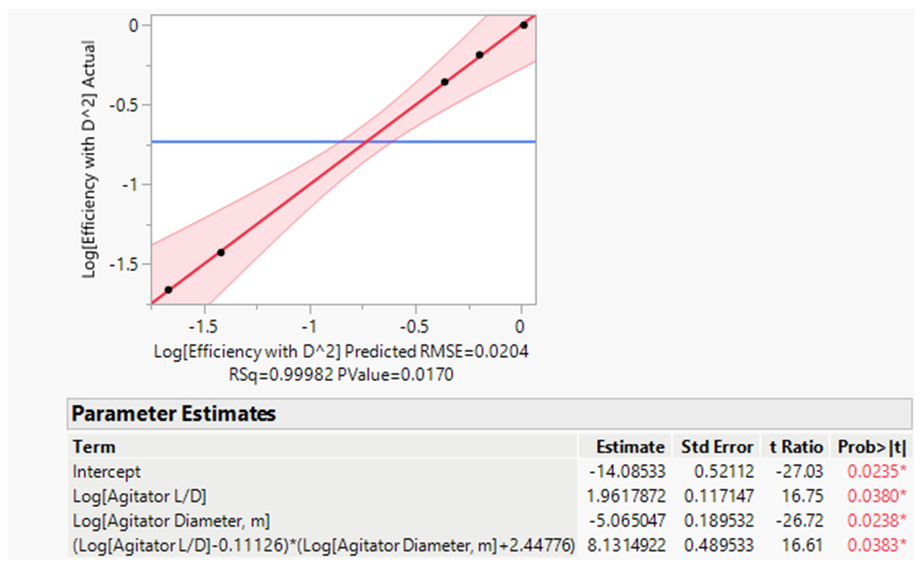Click the Prob>|t| column header

coord(872,447)
